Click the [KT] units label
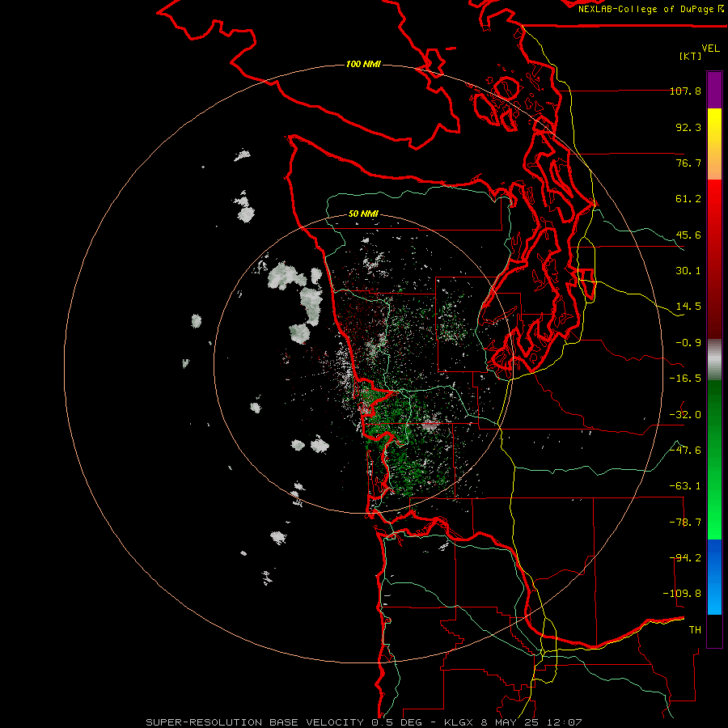This screenshot has width=728, height=728. click(x=691, y=56)
